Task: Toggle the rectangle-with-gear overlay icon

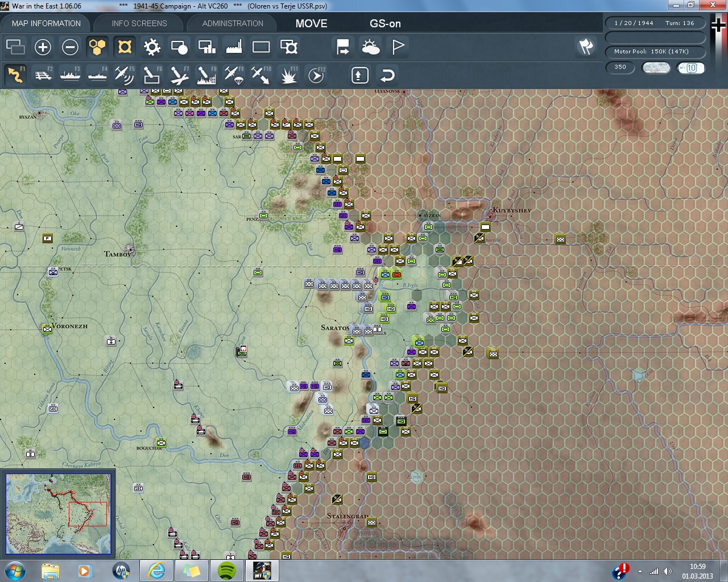Action: pos(288,47)
